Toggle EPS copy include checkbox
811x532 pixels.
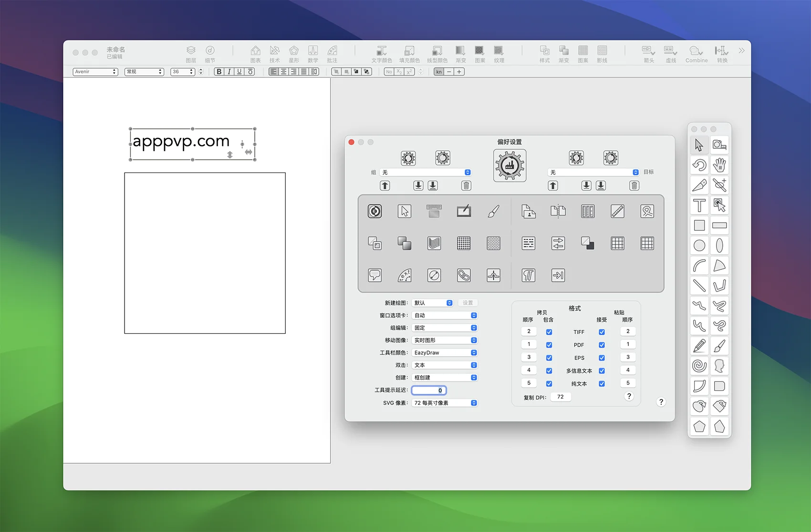pyautogui.click(x=549, y=358)
